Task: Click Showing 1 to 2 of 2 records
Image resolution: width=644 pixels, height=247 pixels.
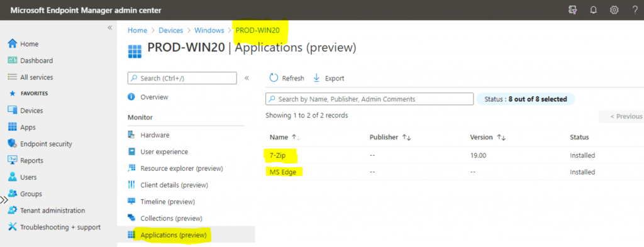Action: point(307,115)
